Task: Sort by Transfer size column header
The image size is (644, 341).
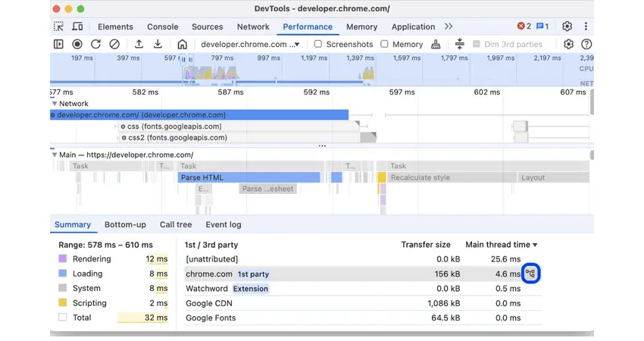Action: pos(426,245)
